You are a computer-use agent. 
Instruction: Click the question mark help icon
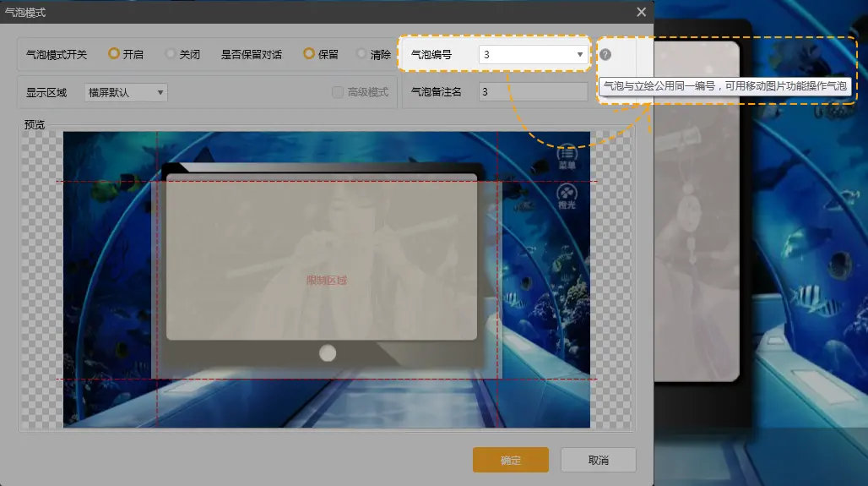[605, 55]
